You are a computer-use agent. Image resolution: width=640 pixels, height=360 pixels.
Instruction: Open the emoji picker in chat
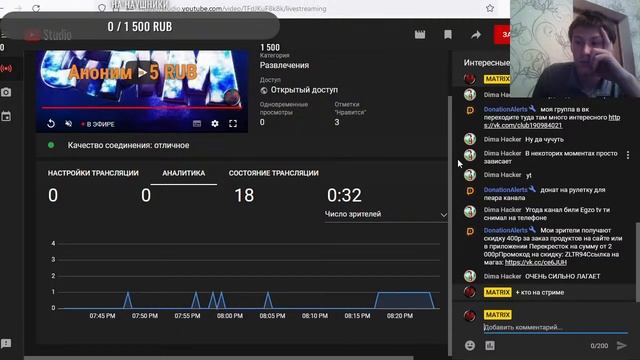point(470,345)
